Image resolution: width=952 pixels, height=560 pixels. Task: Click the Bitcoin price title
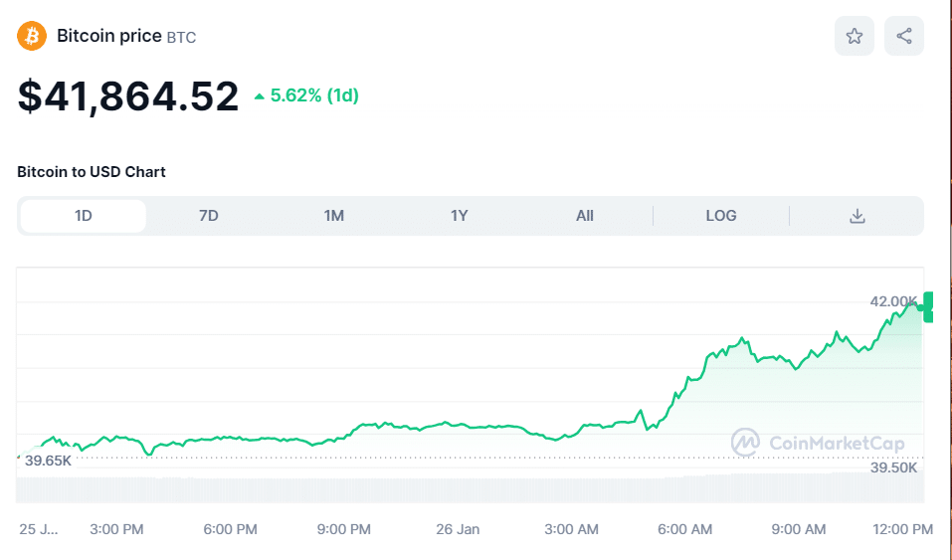(108, 36)
